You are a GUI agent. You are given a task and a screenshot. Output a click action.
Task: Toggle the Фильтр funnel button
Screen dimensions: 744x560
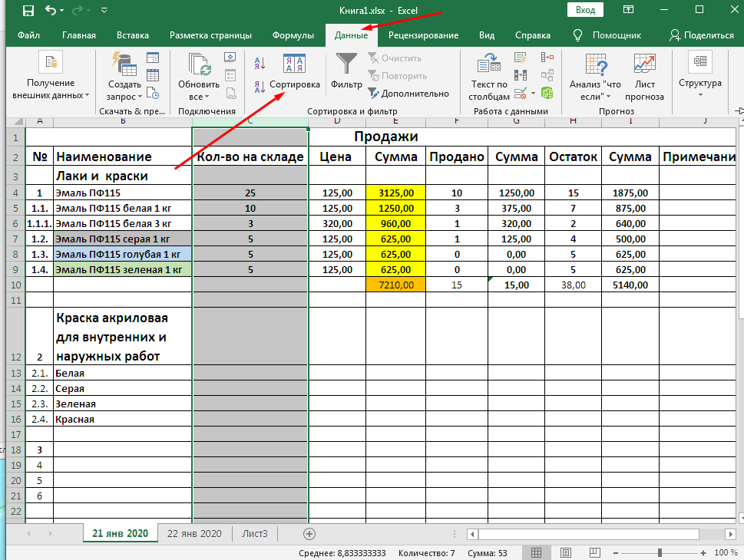click(346, 71)
